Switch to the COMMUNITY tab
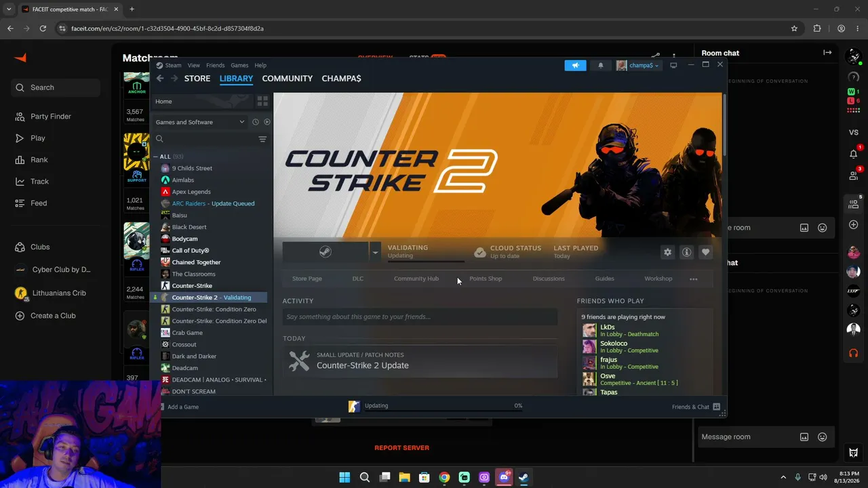Viewport: 868px width, 488px height. click(x=288, y=79)
